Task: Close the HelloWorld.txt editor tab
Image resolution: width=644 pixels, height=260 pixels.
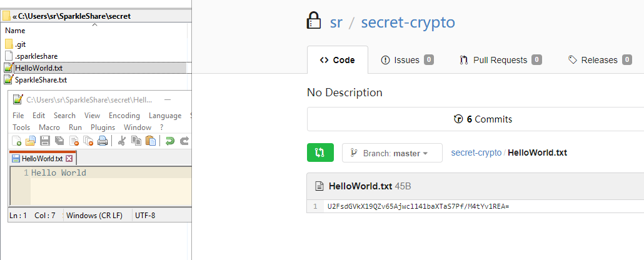Action: coord(69,159)
